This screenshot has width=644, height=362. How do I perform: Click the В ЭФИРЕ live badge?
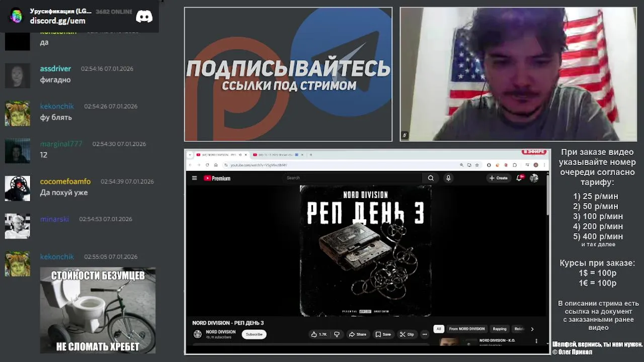[534, 152]
